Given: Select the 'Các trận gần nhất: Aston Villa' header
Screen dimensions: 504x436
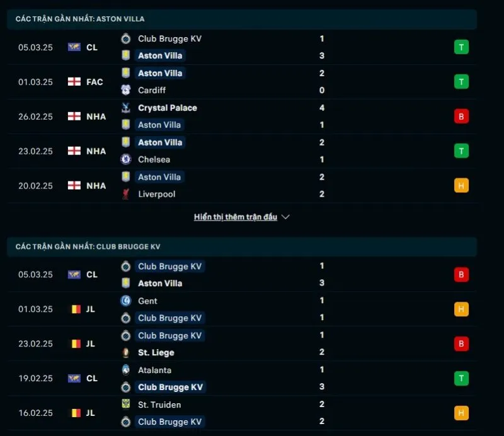Looking at the screenshot, I should coord(80,19).
